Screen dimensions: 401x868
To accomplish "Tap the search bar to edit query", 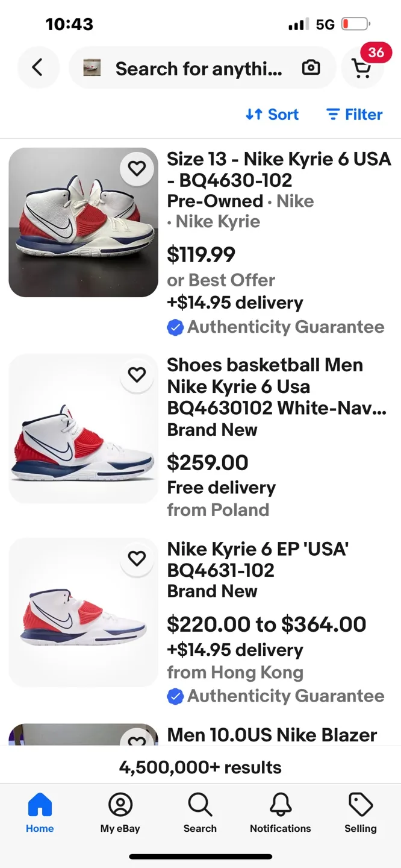I will [x=199, y=68].
